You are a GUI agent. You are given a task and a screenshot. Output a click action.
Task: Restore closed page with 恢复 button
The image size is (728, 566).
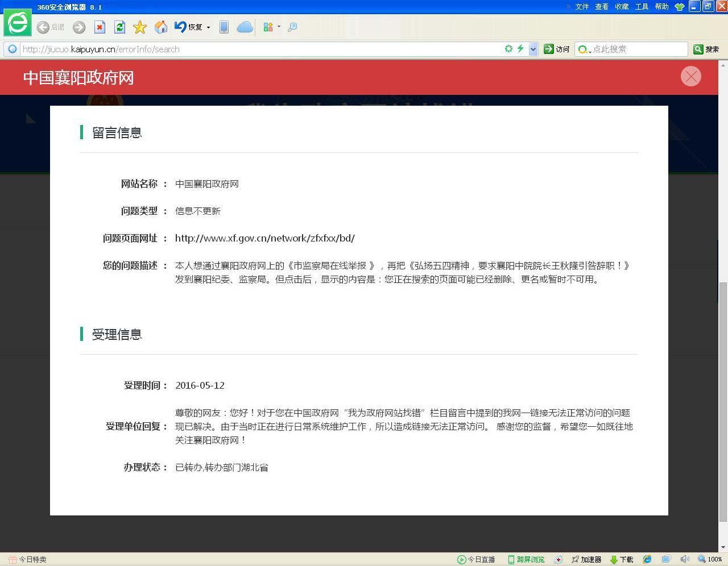188,27
